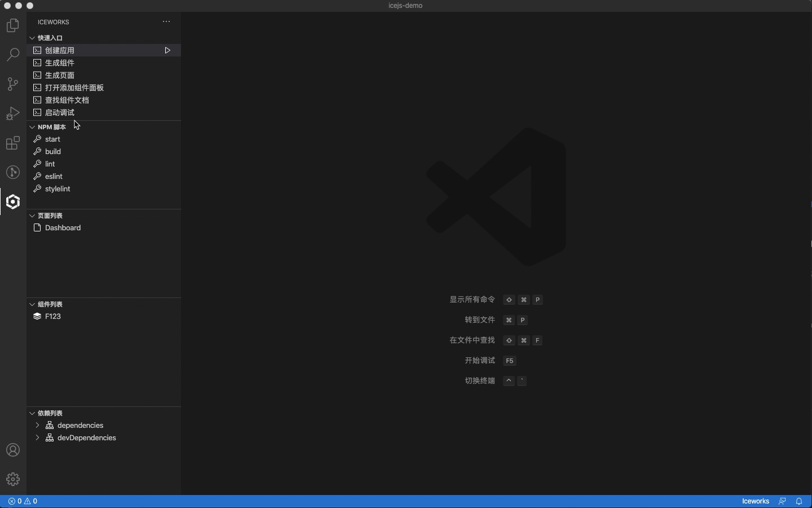Select the 生成页面 quick entry
The image size is (812, 508).
[x=104, y=75]
